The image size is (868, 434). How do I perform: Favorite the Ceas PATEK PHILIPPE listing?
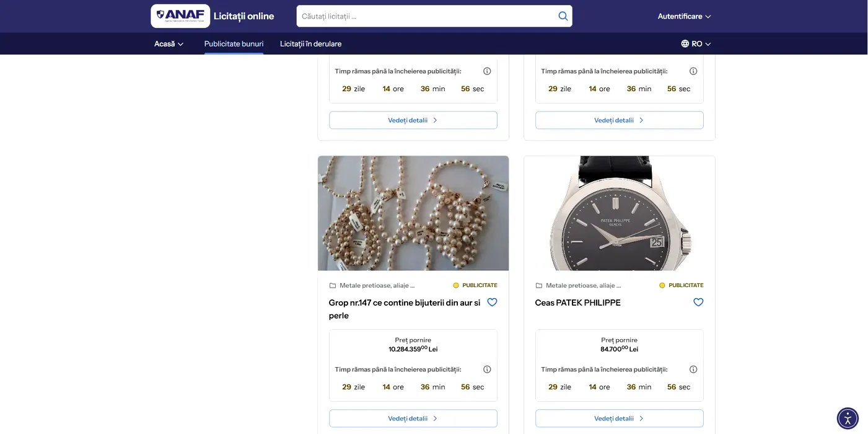tap(698, 303)
